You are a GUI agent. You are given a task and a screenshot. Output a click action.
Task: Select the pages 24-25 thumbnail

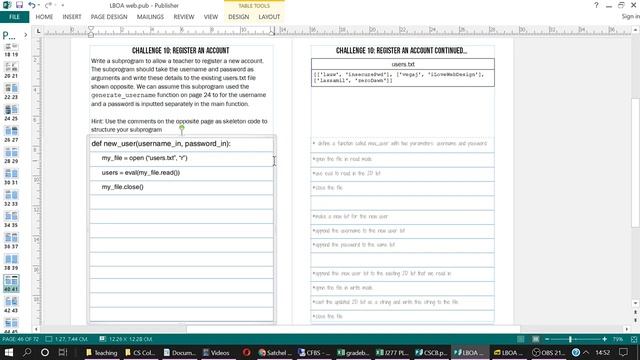pyautogui.click(x=11, y=113)
